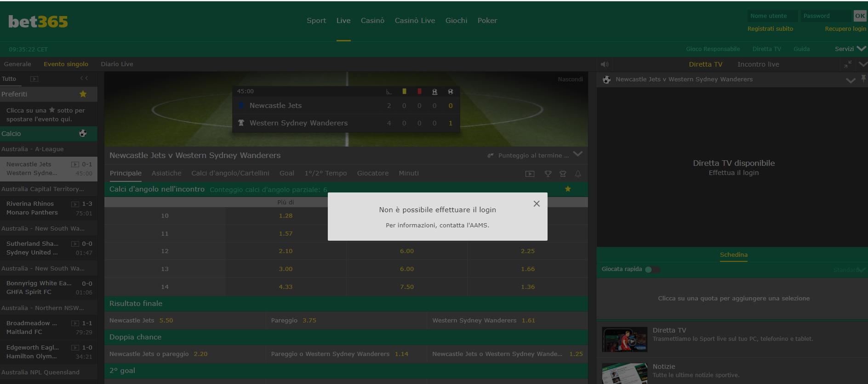Expand Punteggio al termine dropdown

click(578, 154)
